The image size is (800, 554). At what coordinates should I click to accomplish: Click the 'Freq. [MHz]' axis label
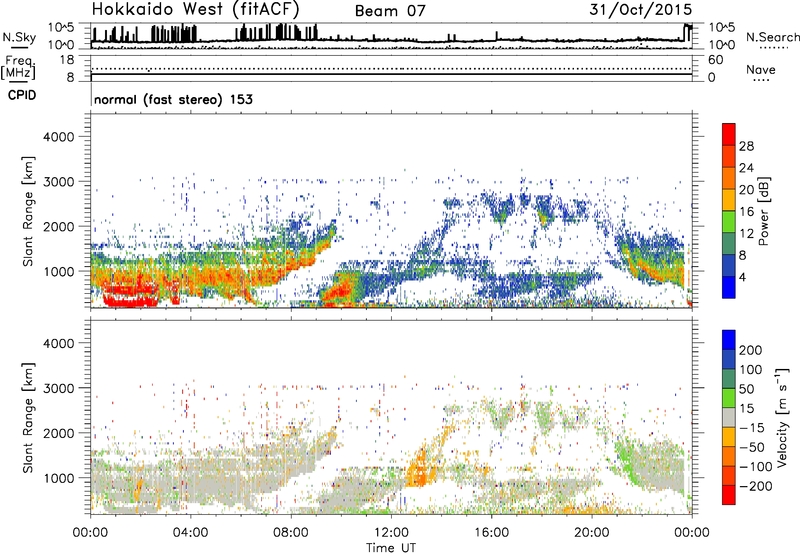point(19,68)
